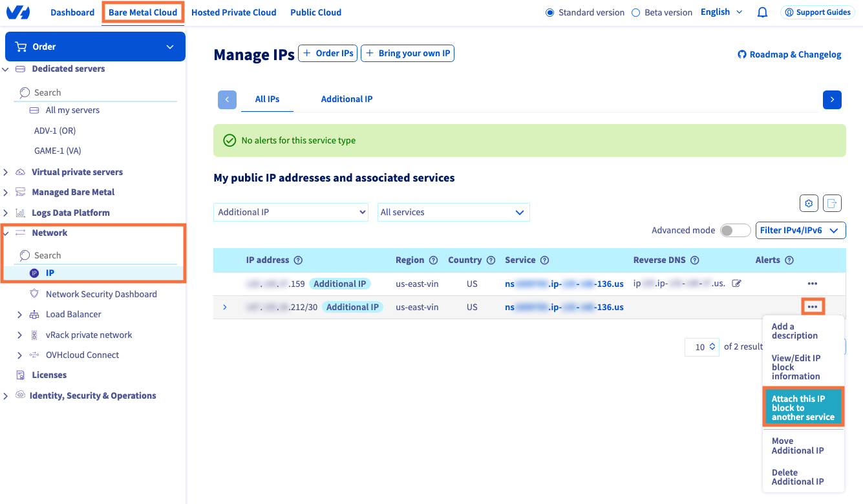Click help icon next to Service header
The width and height of the screenshot is (863, 504).
544,260
